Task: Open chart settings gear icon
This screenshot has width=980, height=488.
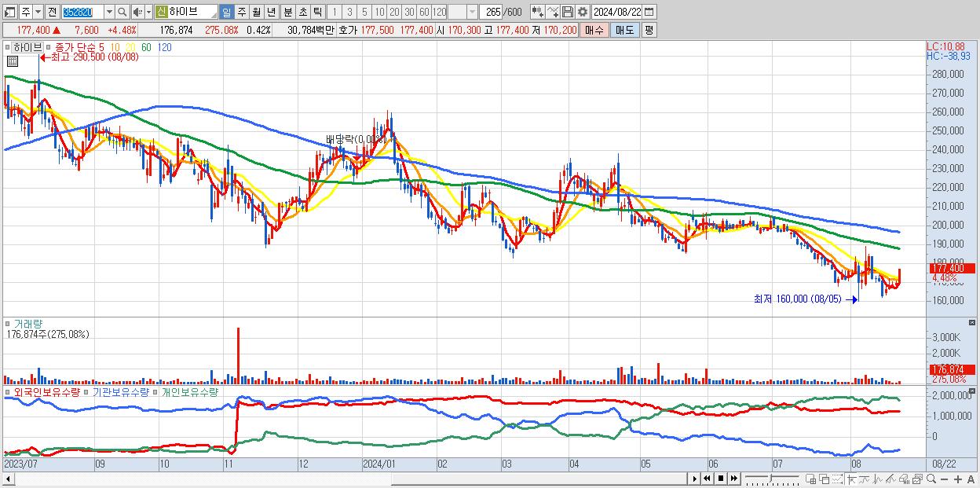Action: [583, 12]
